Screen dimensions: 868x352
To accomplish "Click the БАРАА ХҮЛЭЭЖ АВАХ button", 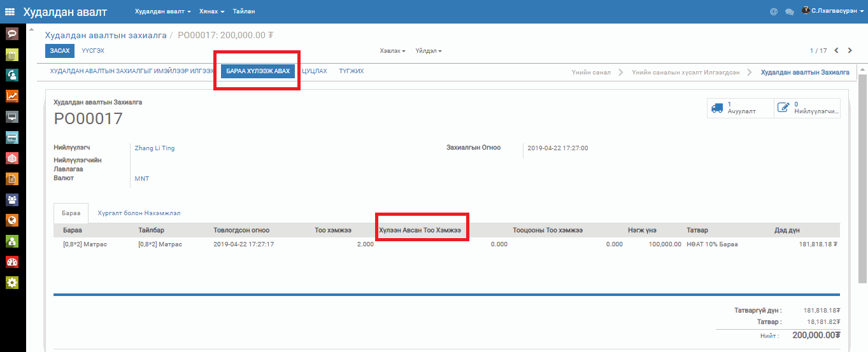I will click(x=258, y=71).
